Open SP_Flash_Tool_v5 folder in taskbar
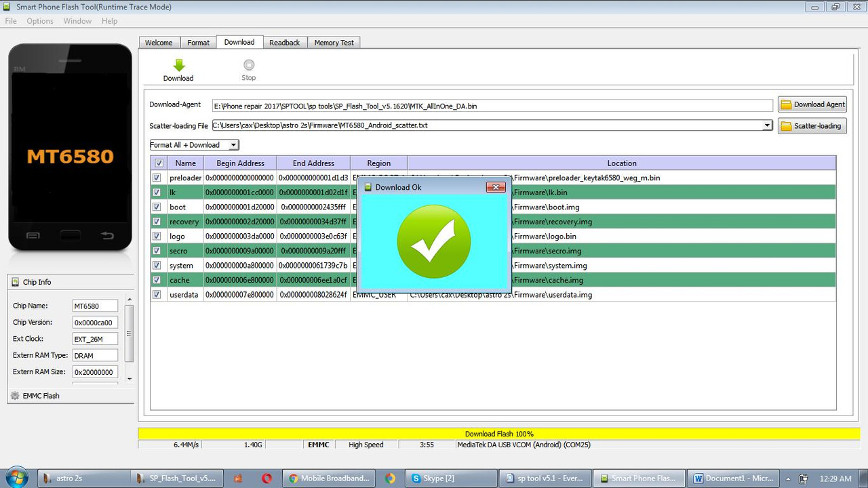 [176, 478]
